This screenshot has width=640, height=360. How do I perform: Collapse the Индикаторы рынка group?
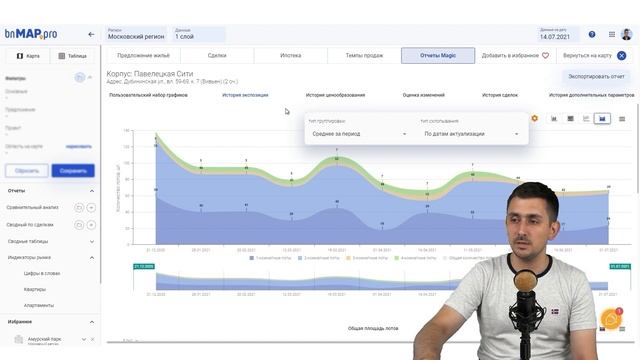pyautogui.click(x=92, y=258)
